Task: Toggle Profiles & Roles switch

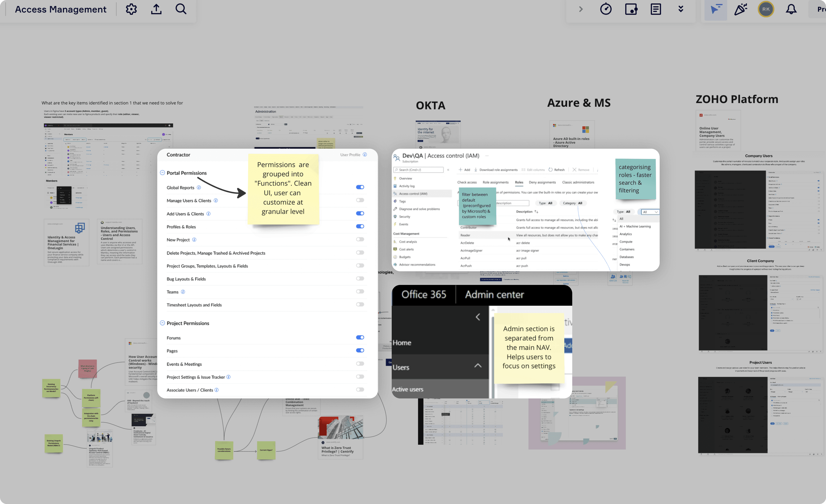Action: coord(360,226)
